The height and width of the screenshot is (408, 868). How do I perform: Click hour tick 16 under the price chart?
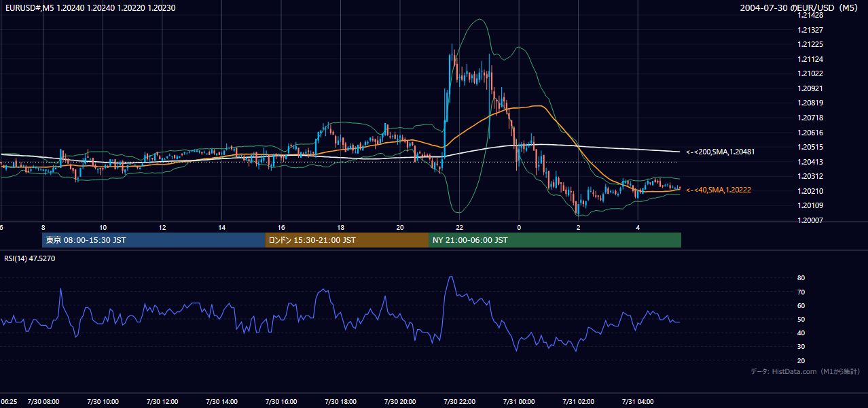click(x=281, y=227)
